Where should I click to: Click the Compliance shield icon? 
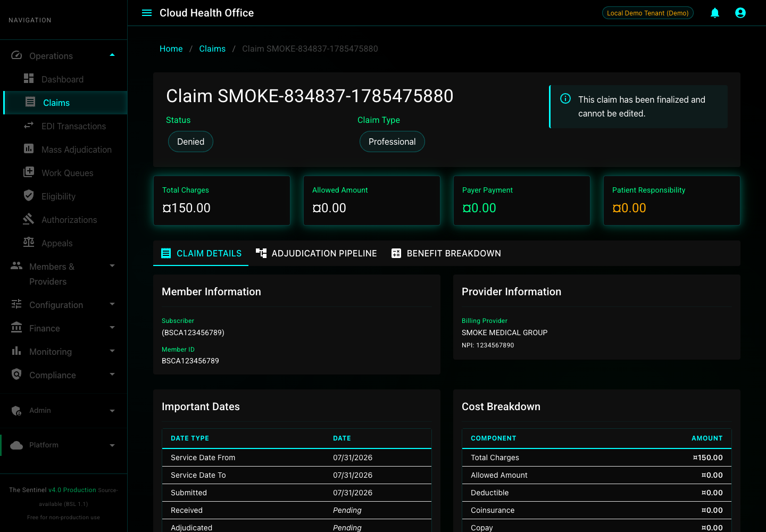point(16,375)
